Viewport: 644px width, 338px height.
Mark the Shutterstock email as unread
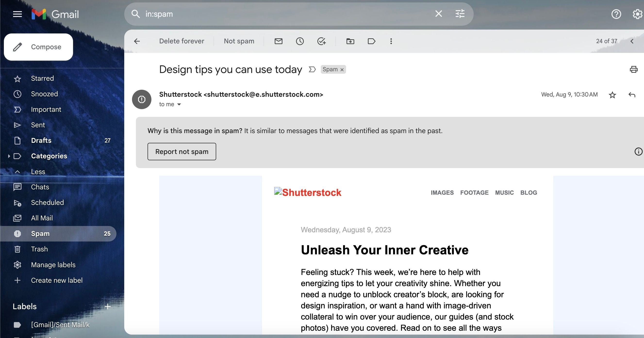pyautogui.click(x=279, y=41)
